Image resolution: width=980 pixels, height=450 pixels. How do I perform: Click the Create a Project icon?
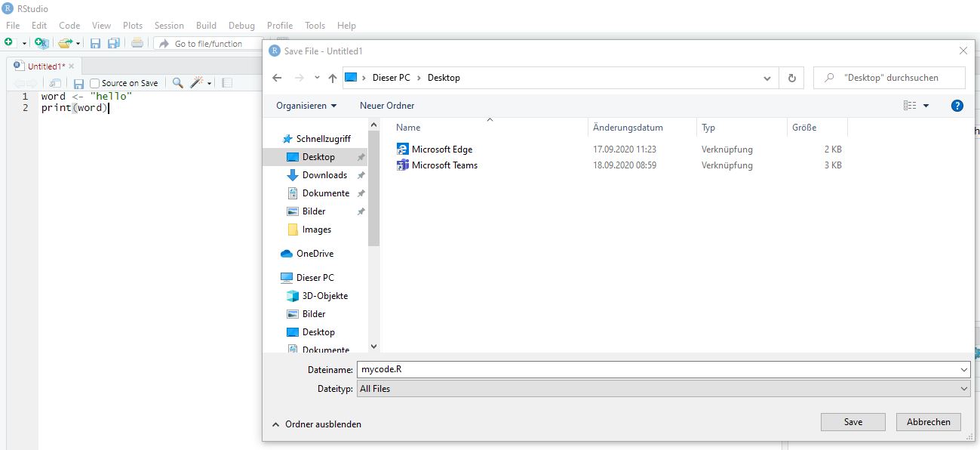click(x=41, y=43)
